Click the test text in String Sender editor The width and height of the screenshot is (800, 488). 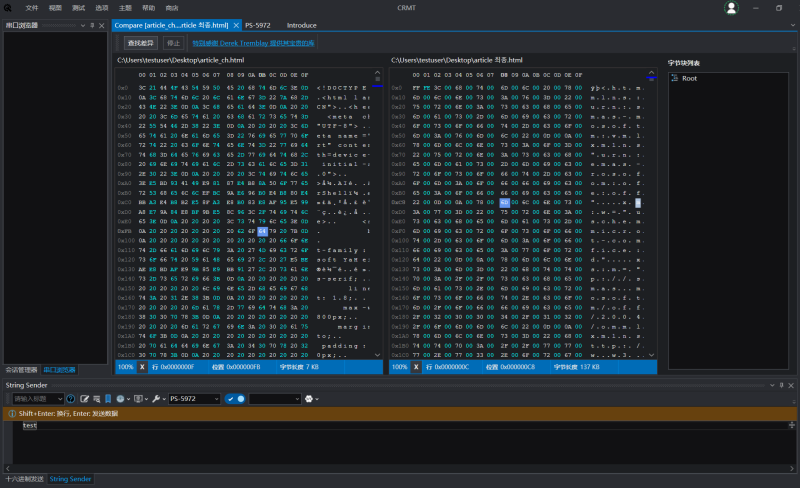pyautogui.click(x=30, y=425)
